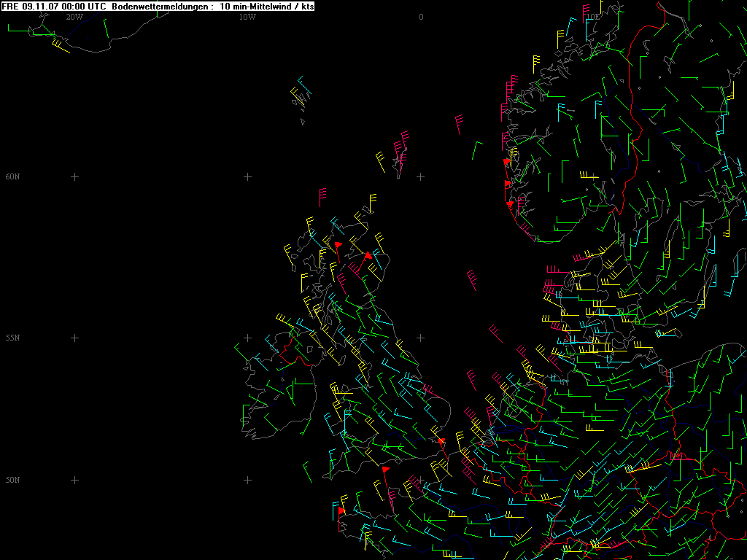The width and height of the screenshot is (747, 560).
Task: Click the 50N latitude label
Action: click(x=12, y=480)
